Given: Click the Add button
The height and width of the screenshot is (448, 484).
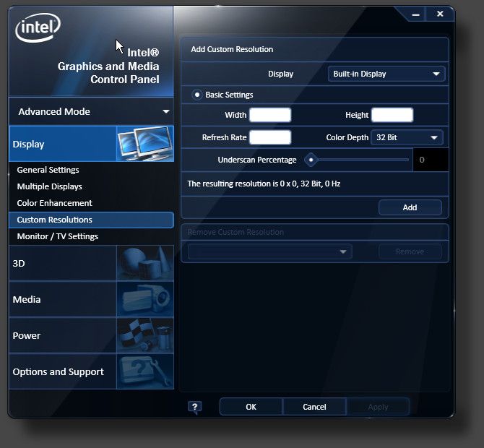Looking at the screenshot, I should pos(410,207).
